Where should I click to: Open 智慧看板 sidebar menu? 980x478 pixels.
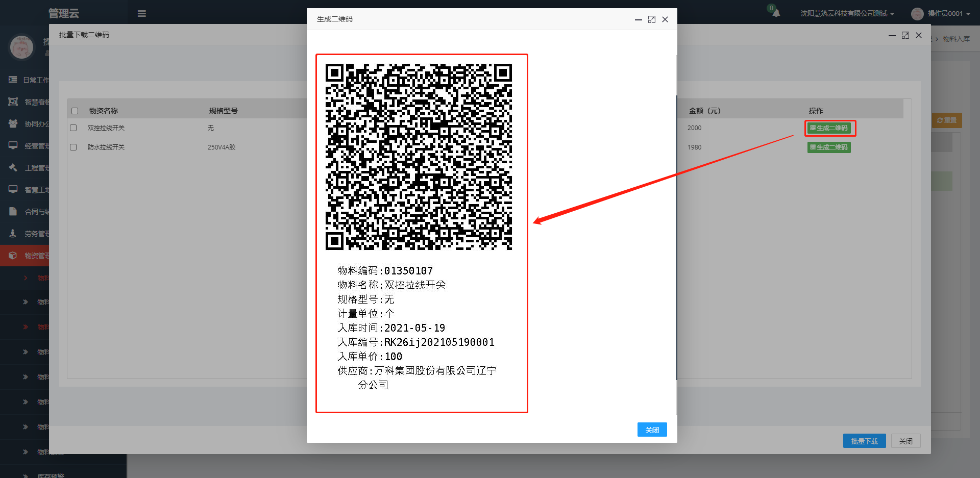coord(29,102)
